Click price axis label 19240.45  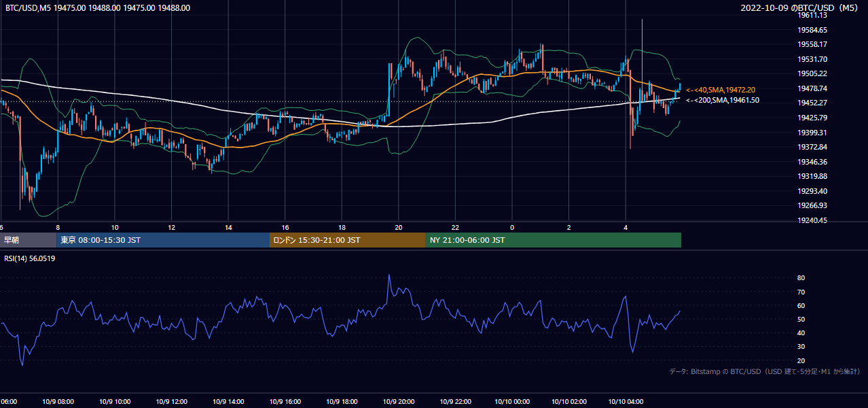(x=812, y=220)
